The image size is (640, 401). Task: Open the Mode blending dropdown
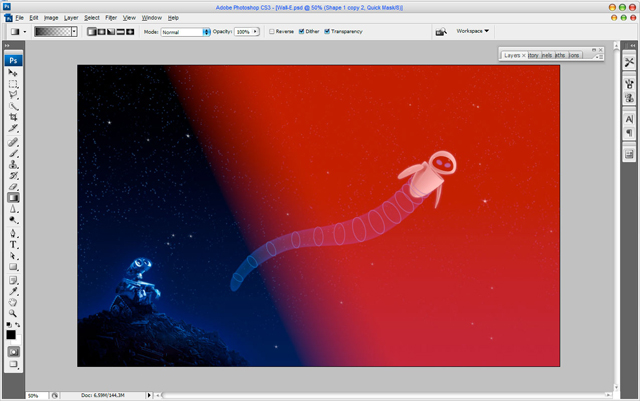[186, 32]
